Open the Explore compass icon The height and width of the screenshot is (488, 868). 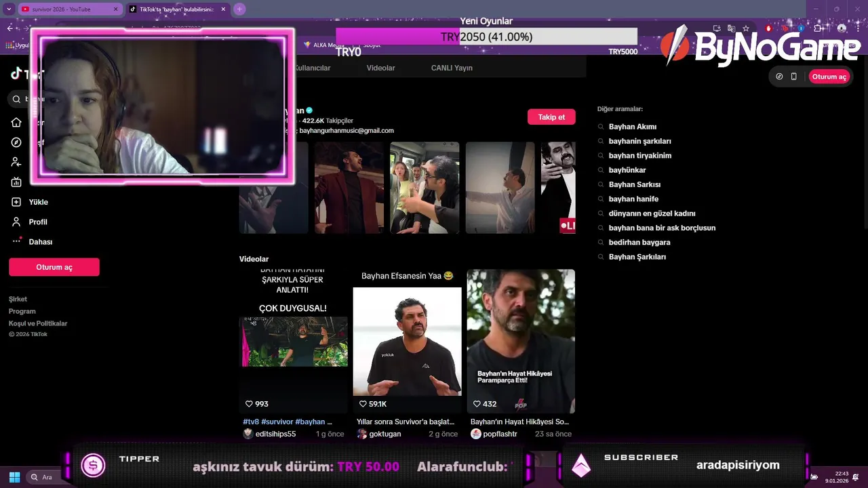tap(16, 142)
